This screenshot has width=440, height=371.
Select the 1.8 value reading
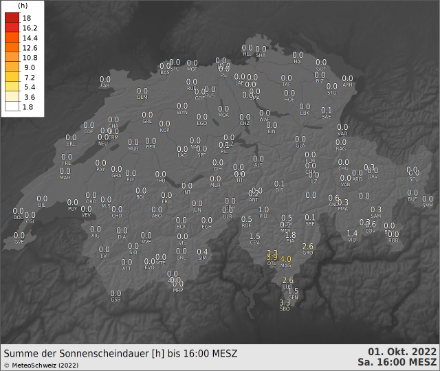[x=291, y=235]
